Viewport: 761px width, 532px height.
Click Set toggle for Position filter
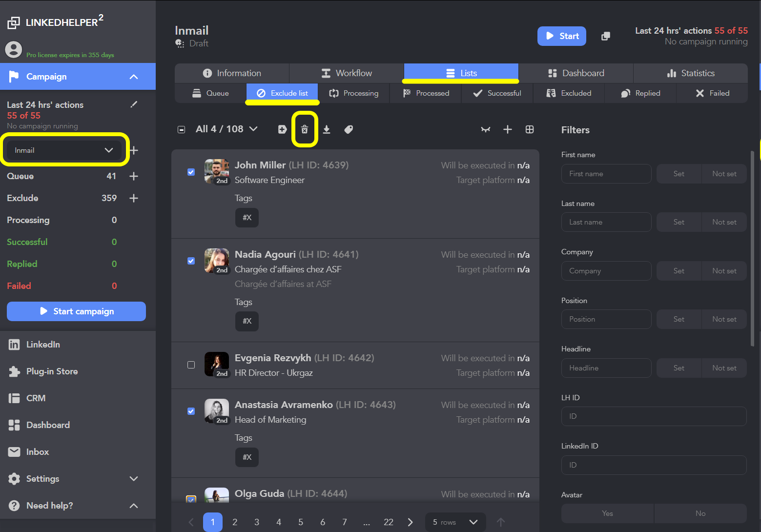click(679, 319)
